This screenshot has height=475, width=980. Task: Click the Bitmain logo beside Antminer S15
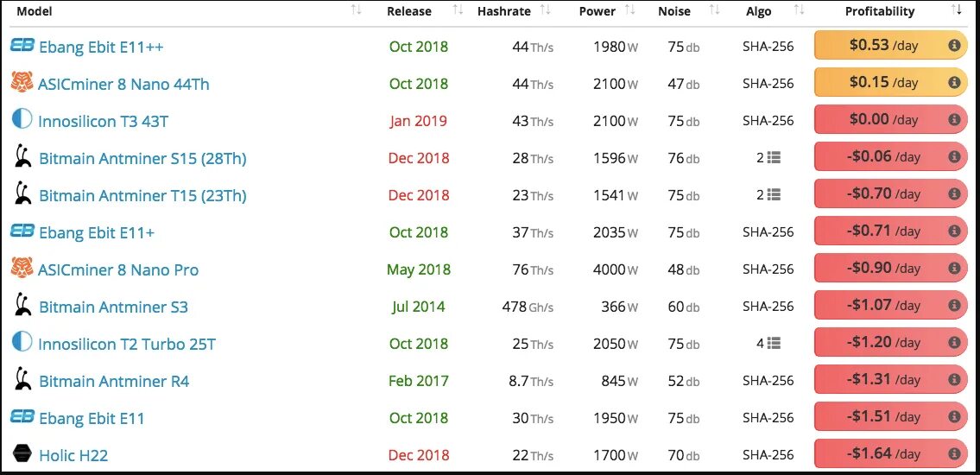point(23,157)
